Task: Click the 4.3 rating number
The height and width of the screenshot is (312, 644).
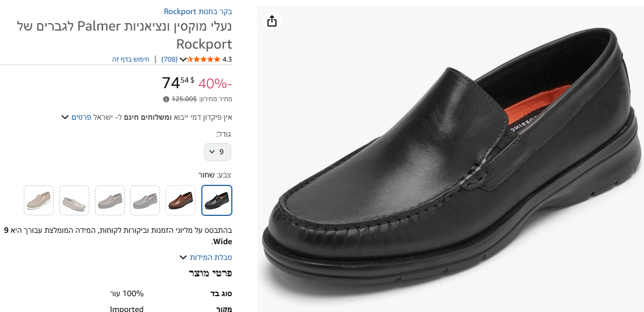Action: coord(227,59)
